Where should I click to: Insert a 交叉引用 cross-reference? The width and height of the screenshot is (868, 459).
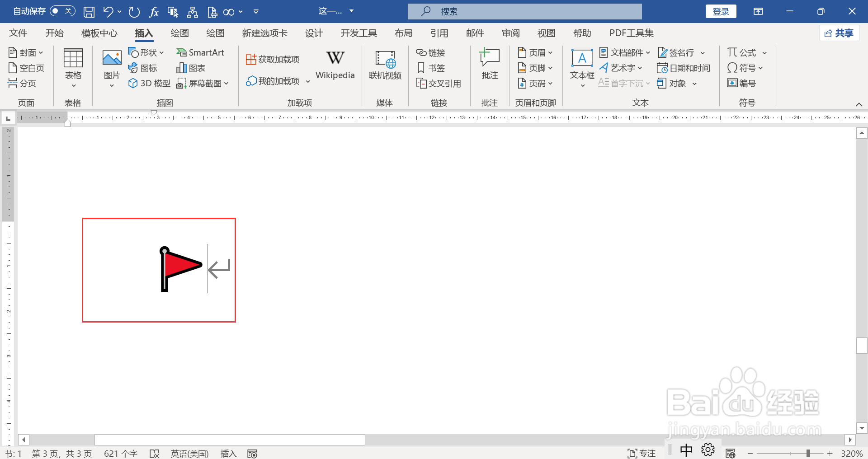(438, 84)
